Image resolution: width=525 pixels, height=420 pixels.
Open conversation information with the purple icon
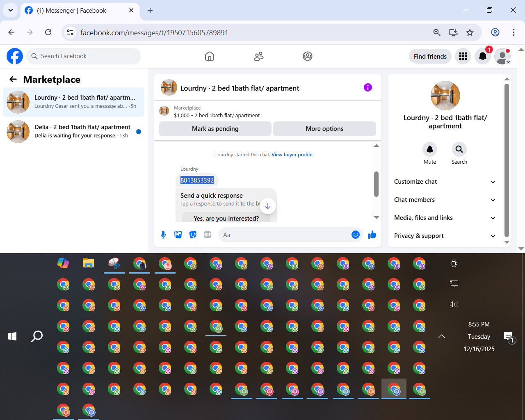pyautogui.click(x=368, y=87)
